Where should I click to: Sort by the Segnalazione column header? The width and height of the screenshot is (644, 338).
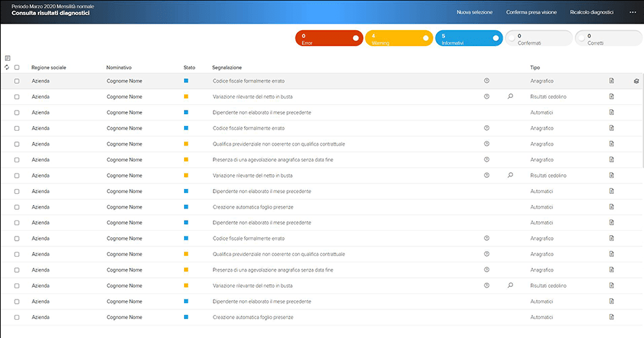pyautogui.click(x=227, y=67)
